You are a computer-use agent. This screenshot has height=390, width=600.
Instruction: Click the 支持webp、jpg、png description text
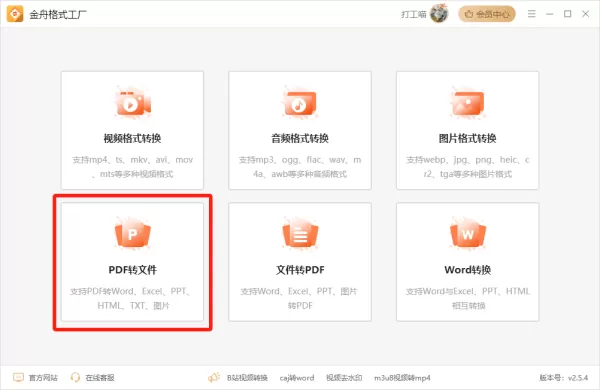[x=468, y=167]
